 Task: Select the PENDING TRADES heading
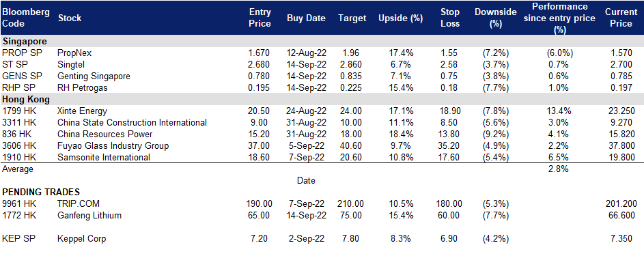point(41,192)
